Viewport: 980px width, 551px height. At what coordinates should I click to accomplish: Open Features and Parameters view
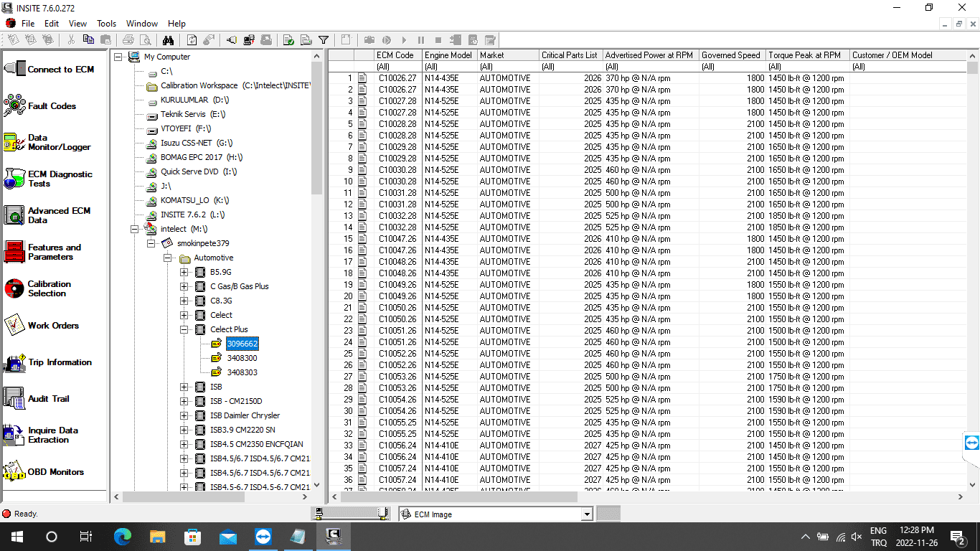click(54, 252)
